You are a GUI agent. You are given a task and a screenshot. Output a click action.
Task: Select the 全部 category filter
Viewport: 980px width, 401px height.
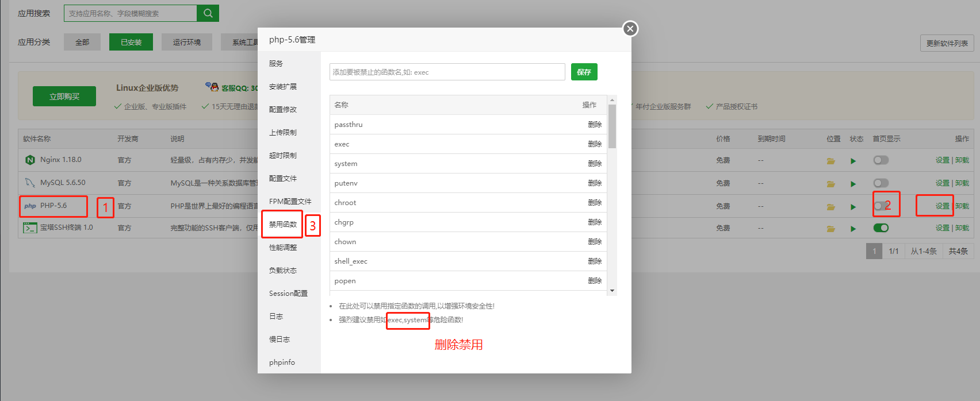point(82,42)
